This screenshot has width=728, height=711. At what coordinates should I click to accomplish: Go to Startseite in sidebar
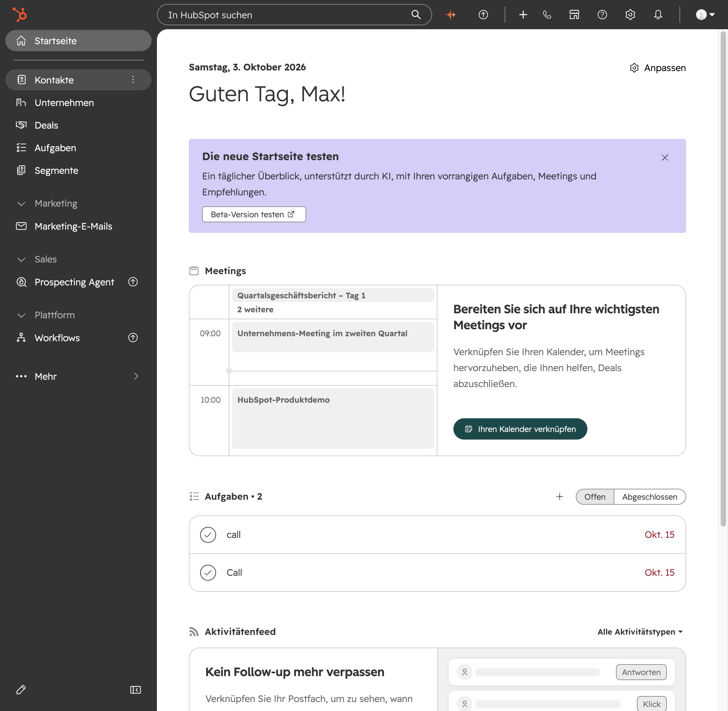(78, 41)
